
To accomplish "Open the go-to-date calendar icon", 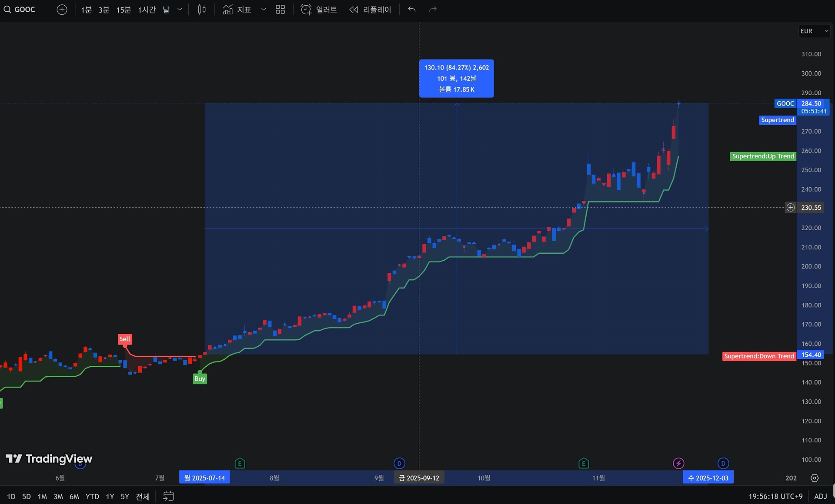I will [168, 496].
